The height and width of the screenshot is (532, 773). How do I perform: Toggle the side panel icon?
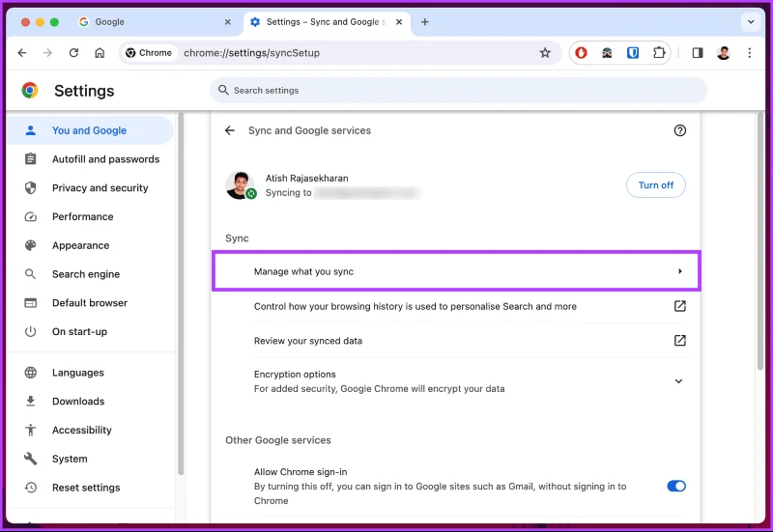pyautogui.click(x=698, y=53)
